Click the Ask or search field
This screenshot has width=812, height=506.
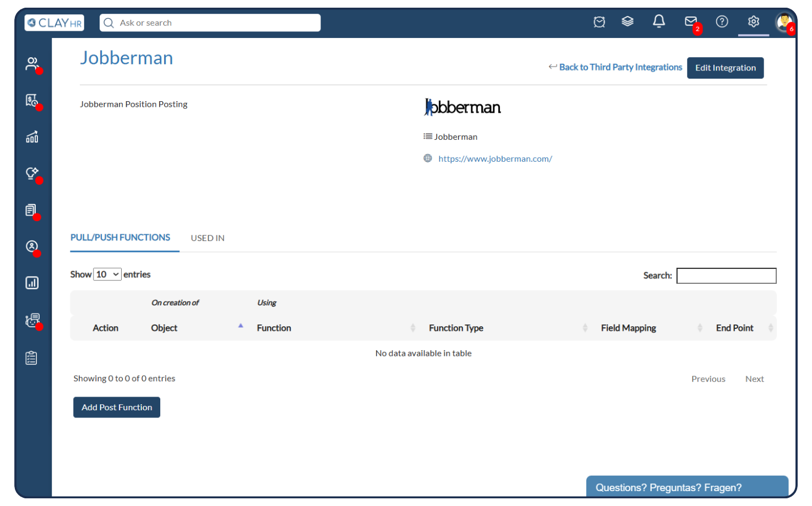coord(210,23)
